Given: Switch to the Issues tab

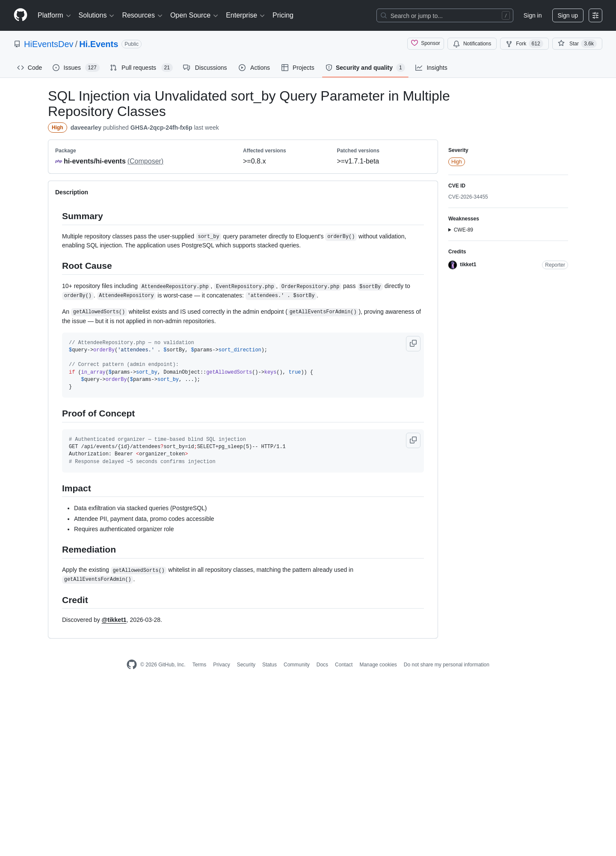Looking at the screenshot, I should tap(76, 68).
